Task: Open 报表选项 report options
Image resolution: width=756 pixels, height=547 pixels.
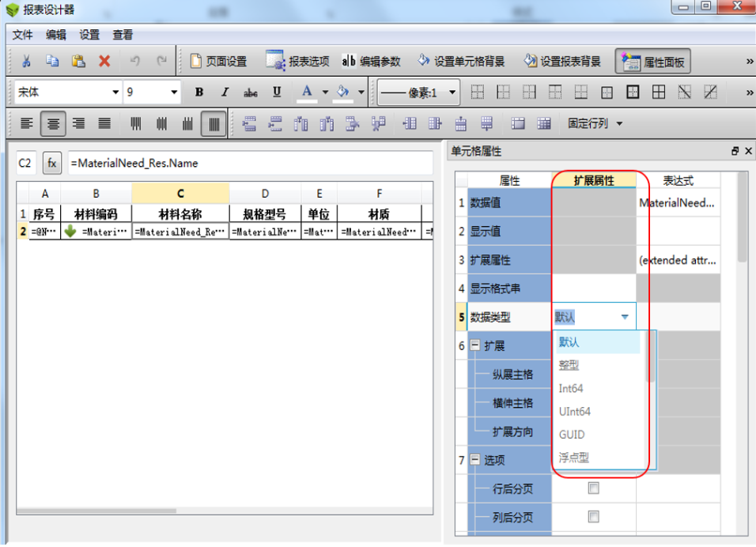Action: (x=297, y=61)
